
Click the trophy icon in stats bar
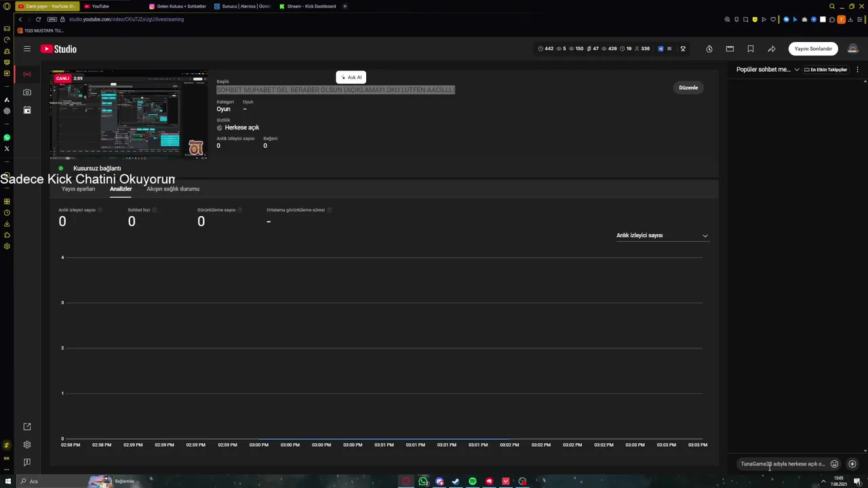[x=683, y=49]
